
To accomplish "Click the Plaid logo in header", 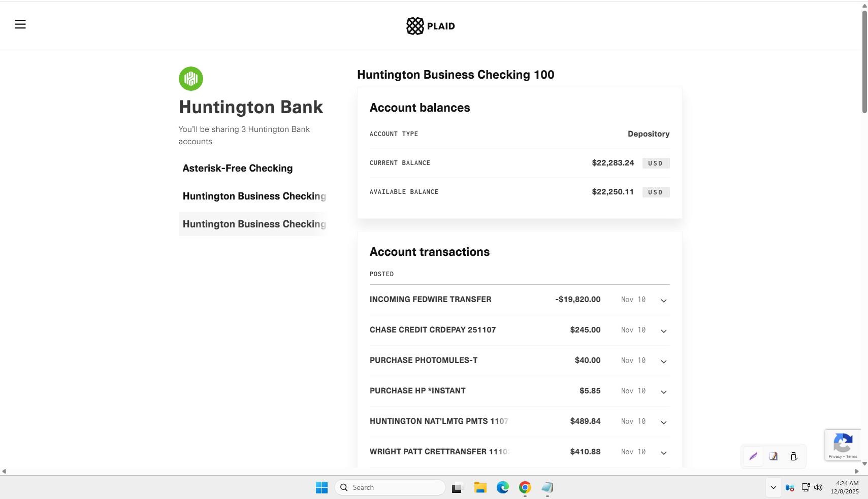I will point(430,26).
